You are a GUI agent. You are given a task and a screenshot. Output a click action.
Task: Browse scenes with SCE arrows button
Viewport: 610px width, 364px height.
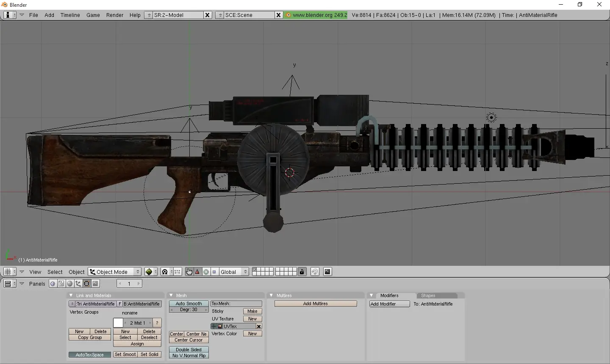[x=219, y=15]
